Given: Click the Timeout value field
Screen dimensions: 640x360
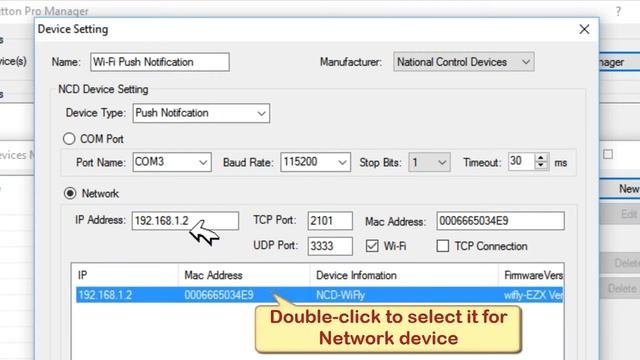Looking at the screenshot, I should [521, 162].
